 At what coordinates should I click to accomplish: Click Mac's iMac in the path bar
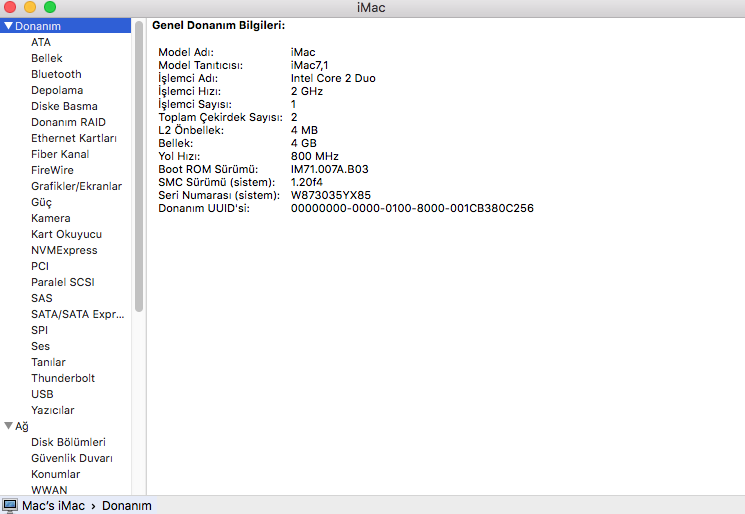click(x=54, y=505)
